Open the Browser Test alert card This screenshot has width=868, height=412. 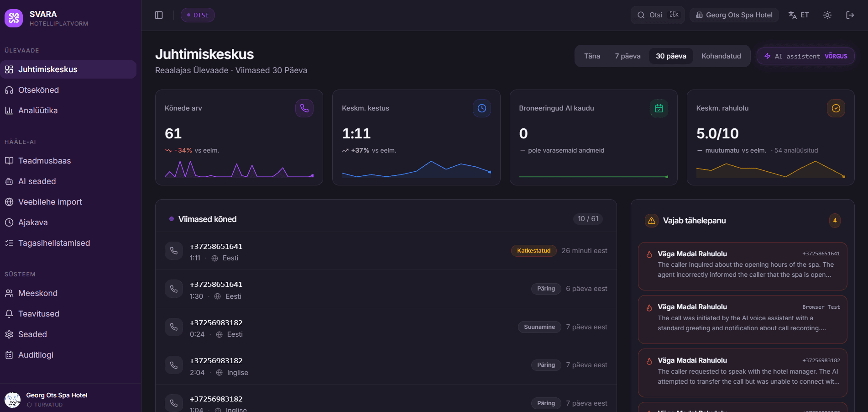point(743,319)
